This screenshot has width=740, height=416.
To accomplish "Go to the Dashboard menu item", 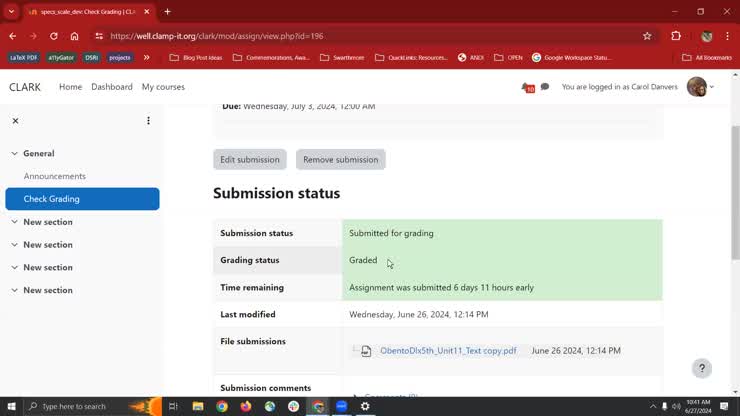I will (x=111, y=87).
